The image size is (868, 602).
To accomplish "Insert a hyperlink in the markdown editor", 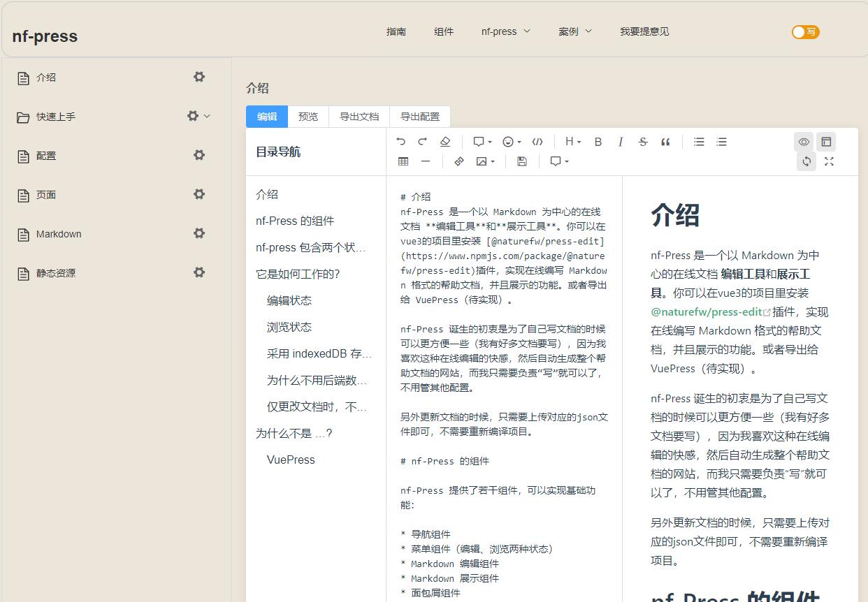I will pyautogui.click(x=459, y=161).
